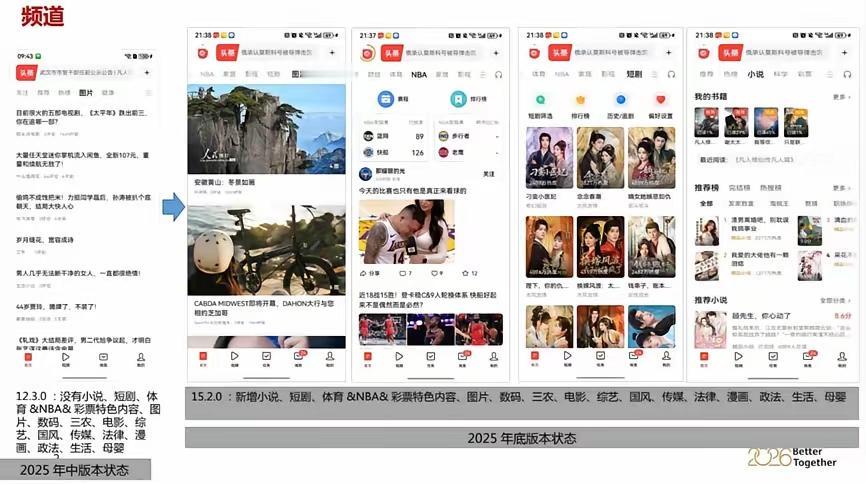Tap the red shield icon on the 短剧 channel phone
The image size is (866, 484).
pyautogui.click(x=534, y=53)
